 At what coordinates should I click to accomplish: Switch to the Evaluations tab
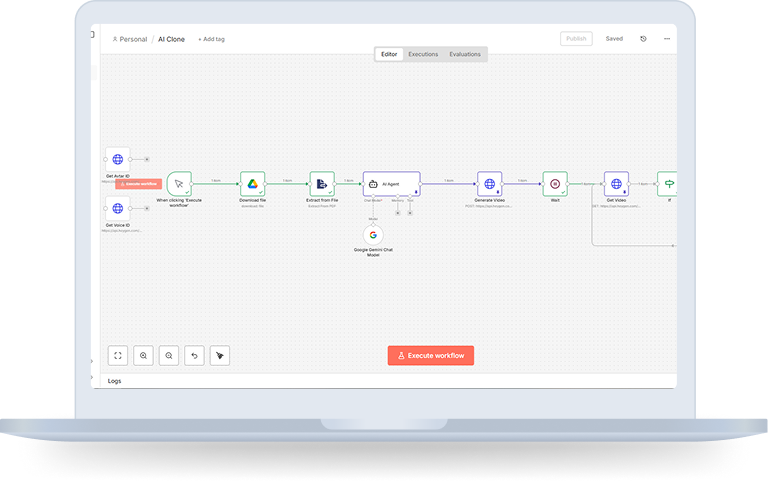(x=465, y=54)
